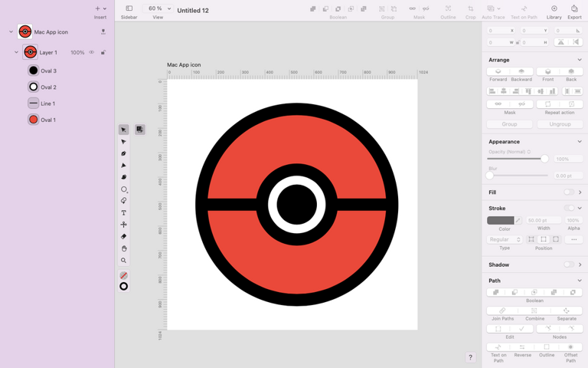Image resolution: width=588 pixels, height=368 pixels.
Task: Click the Group button in Arrange
Action: coord(509,124)
